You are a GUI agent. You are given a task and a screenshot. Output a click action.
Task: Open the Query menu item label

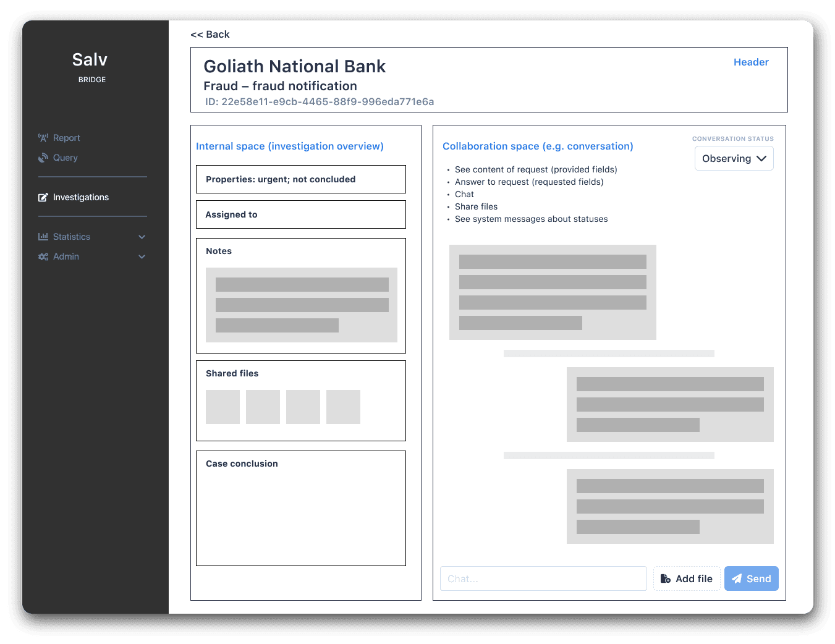[66, 158]
